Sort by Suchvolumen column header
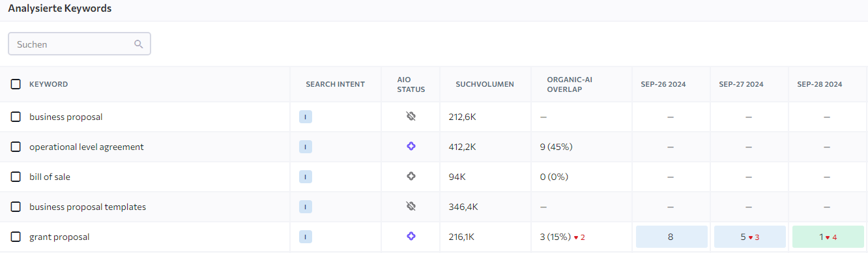 pyautogui.click(x=485, y=84)
